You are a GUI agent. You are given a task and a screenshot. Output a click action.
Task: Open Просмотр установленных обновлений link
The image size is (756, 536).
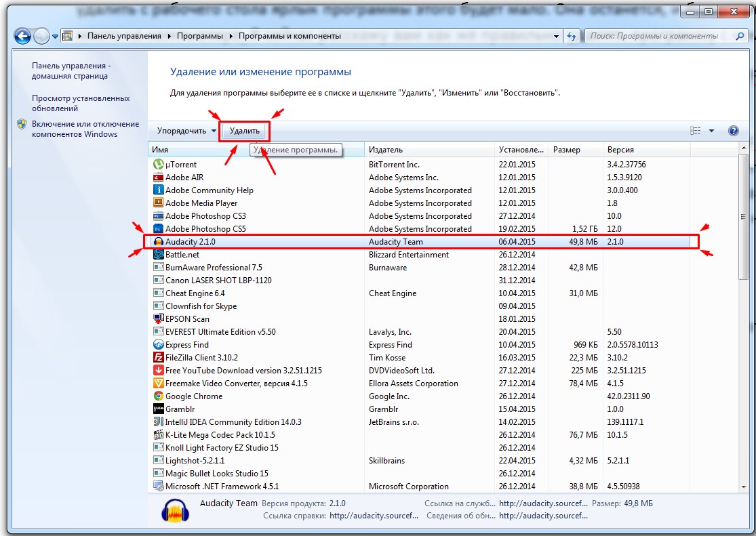click(81, 103)
